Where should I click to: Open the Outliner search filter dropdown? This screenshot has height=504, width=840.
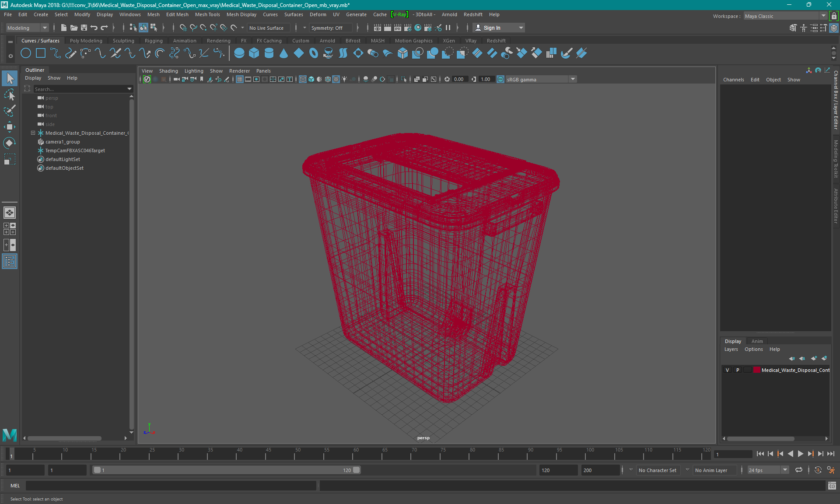click(129, 89)
